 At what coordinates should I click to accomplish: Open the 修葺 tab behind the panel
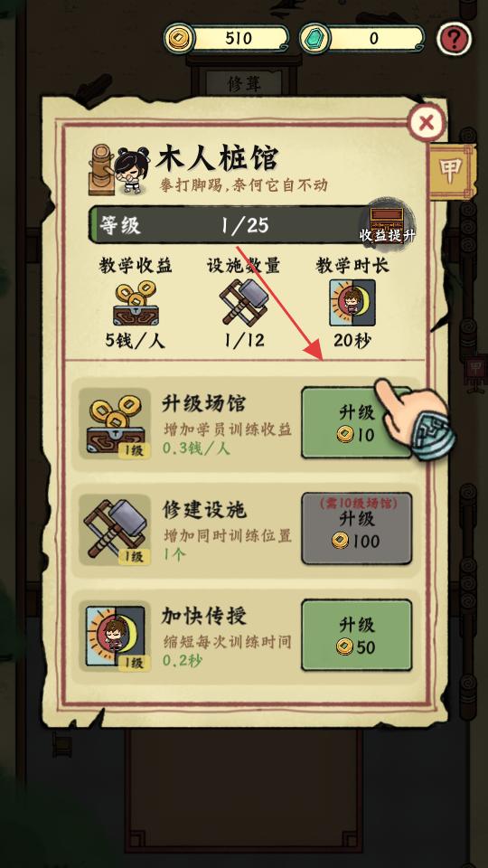pyautogui.click(x=243, y=83)
